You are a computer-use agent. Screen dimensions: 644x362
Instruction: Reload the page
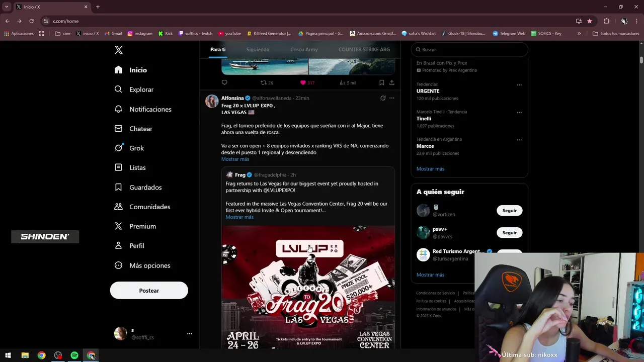tap(31, 21)
